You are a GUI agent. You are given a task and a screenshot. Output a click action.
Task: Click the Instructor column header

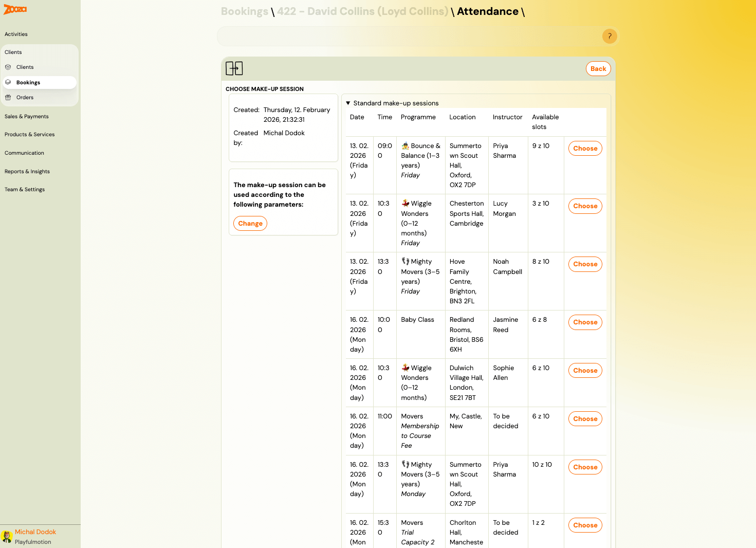coord(508,117)
